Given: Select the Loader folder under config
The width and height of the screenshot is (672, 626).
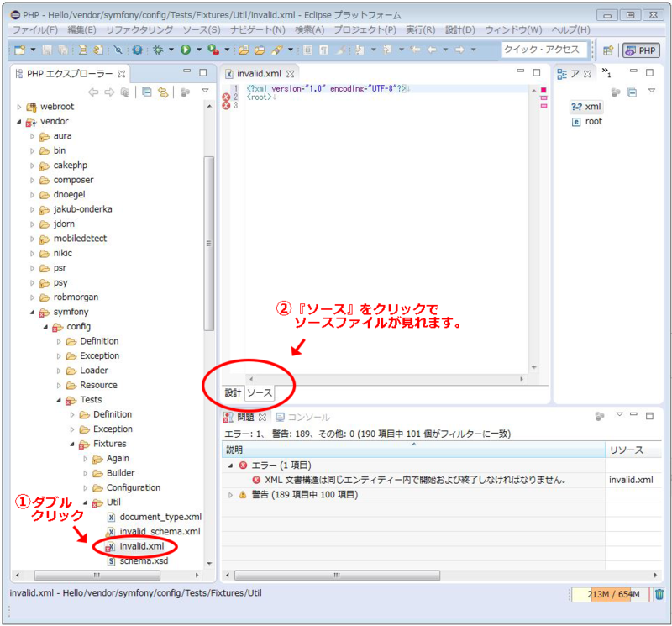Looking at the screenshot, I should click(x=94, y=370).
